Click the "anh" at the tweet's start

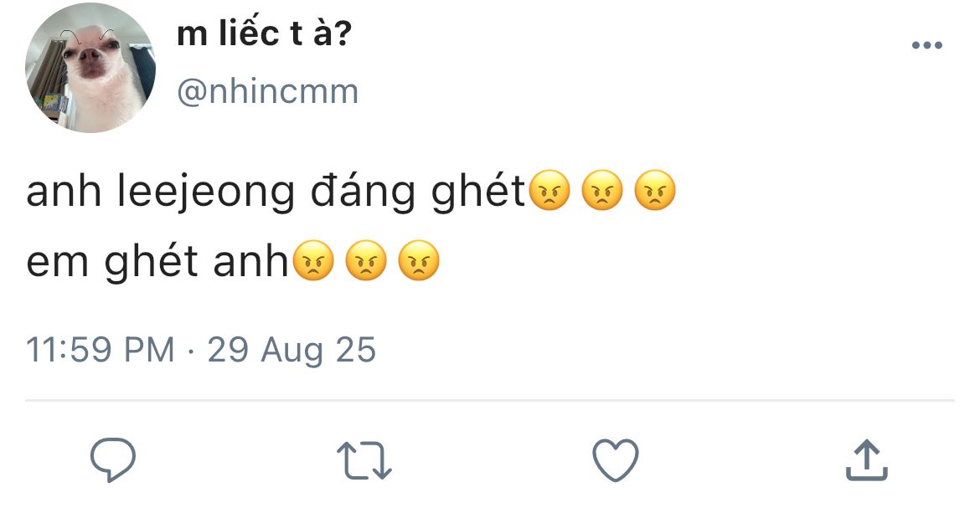coord(64,192)
